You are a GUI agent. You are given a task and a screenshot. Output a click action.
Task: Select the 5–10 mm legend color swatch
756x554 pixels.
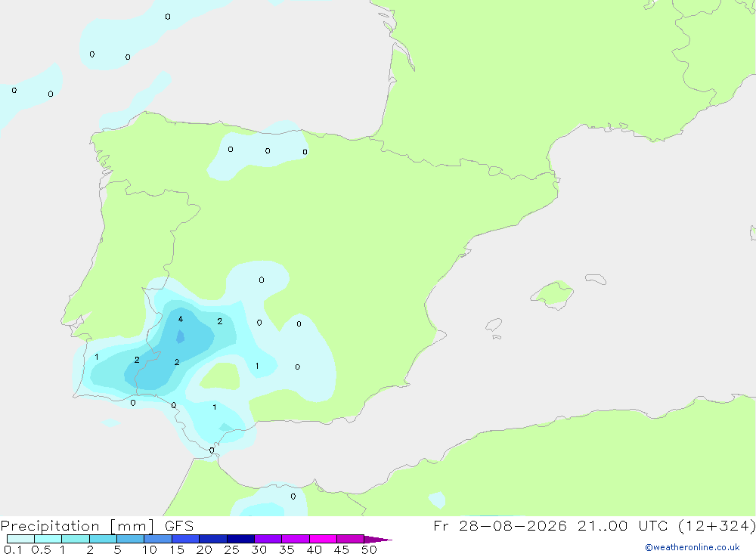[x=131, y=539]
